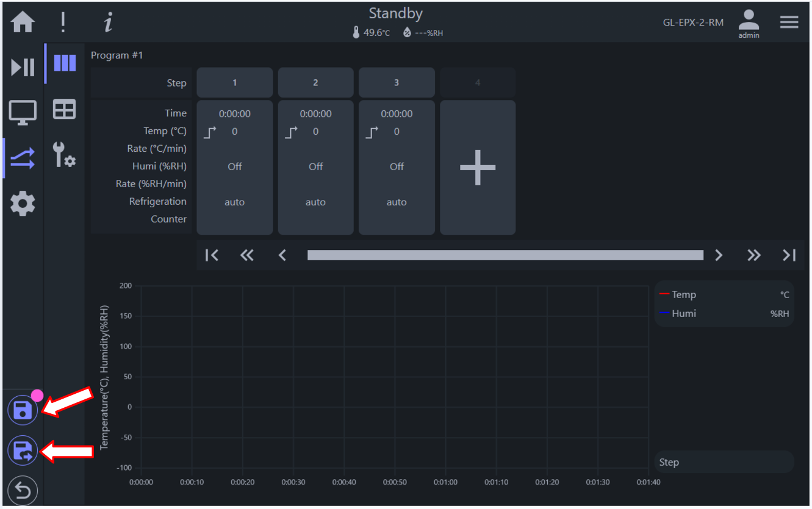
Task: Edit Step 1 humidity Off value
Action: pos(235,166)
